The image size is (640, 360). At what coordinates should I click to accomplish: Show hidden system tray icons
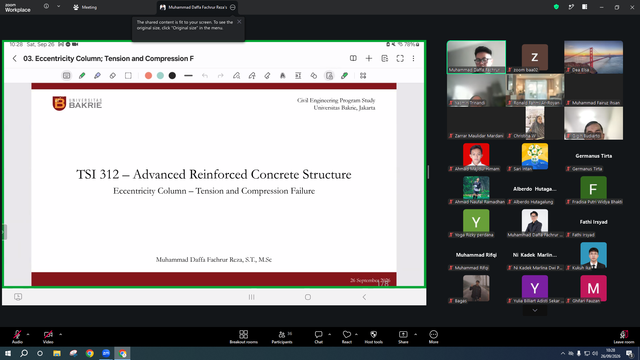563,353
